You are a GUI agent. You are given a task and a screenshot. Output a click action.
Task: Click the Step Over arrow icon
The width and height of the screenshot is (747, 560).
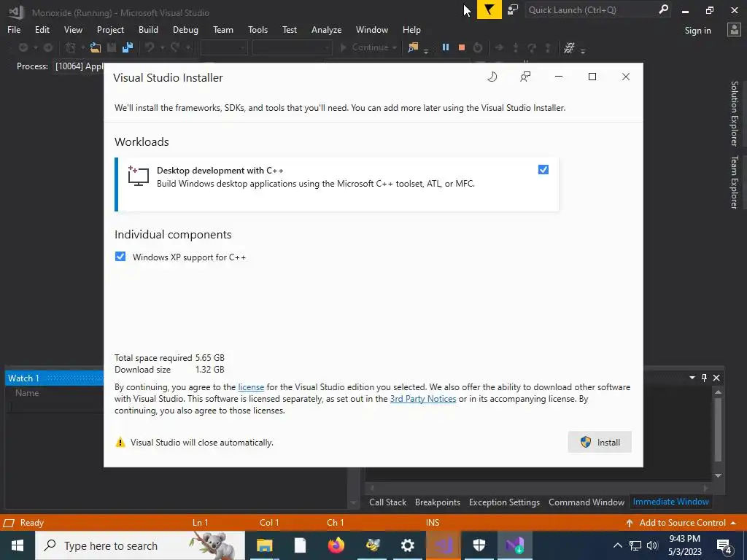click(532, 47)
